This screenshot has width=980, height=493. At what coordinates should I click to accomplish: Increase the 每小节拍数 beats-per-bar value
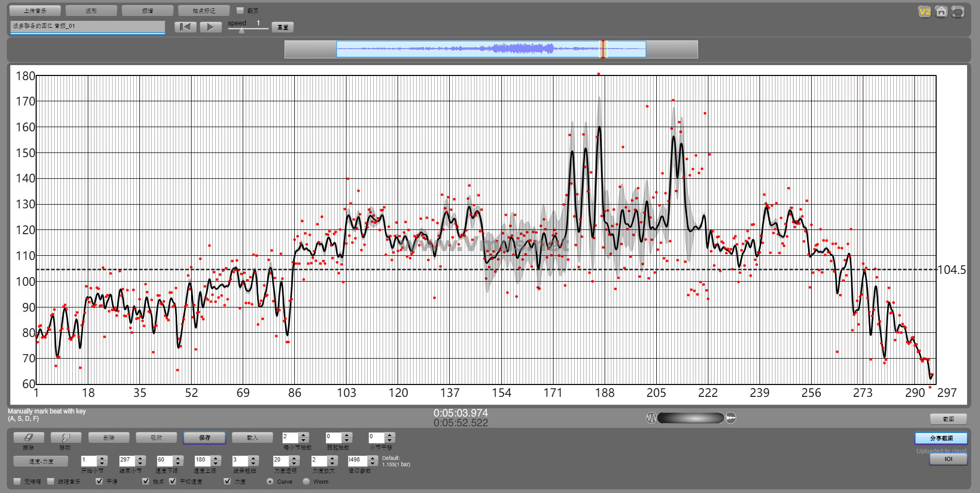click(x=304, y=435)
